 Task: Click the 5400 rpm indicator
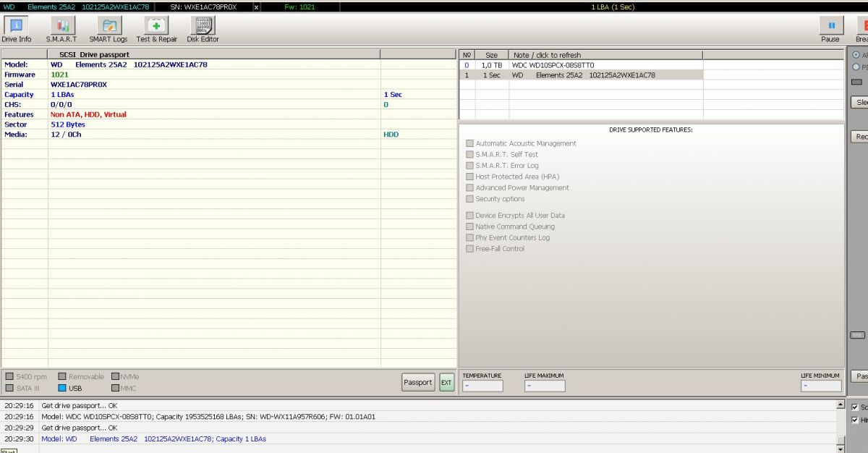pos(9,377)
